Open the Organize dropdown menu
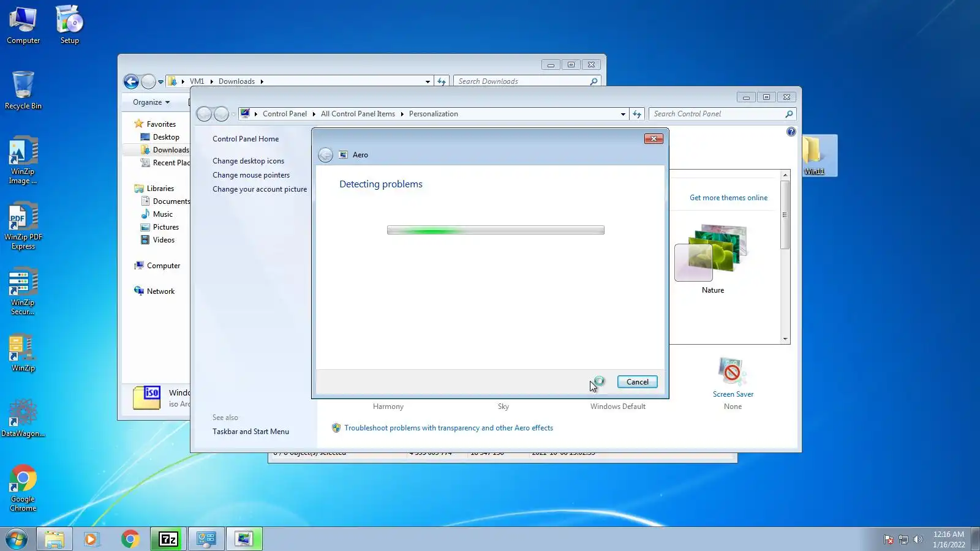 pos(151,102)
